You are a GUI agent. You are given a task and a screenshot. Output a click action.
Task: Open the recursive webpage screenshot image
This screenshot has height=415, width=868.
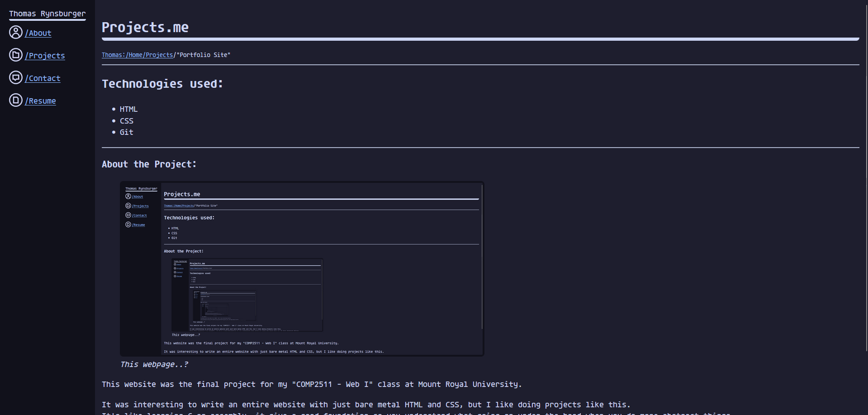point(302,269)
